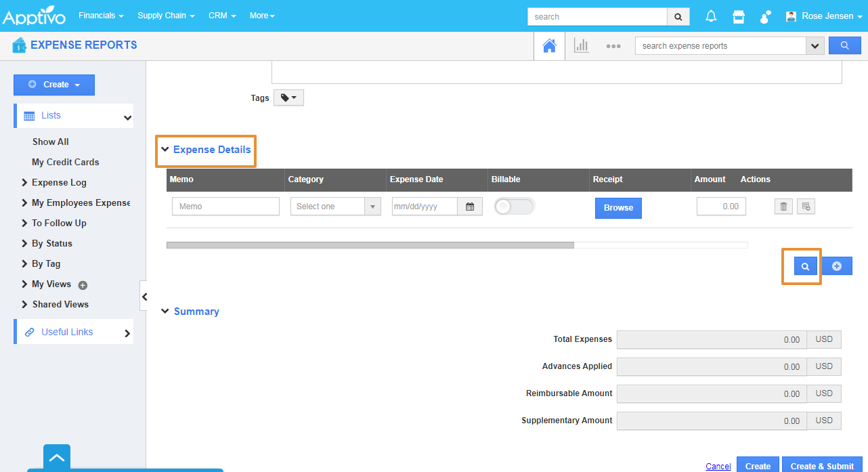Click the Cancel link
This screenshot has height=472, width=868.
(x=718, y=467)
